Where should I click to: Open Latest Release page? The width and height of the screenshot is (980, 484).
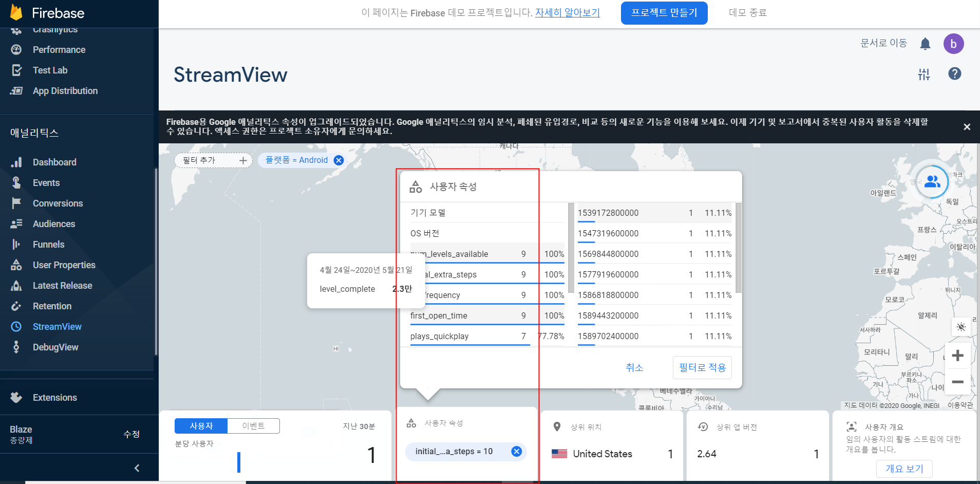click(62, 286)
